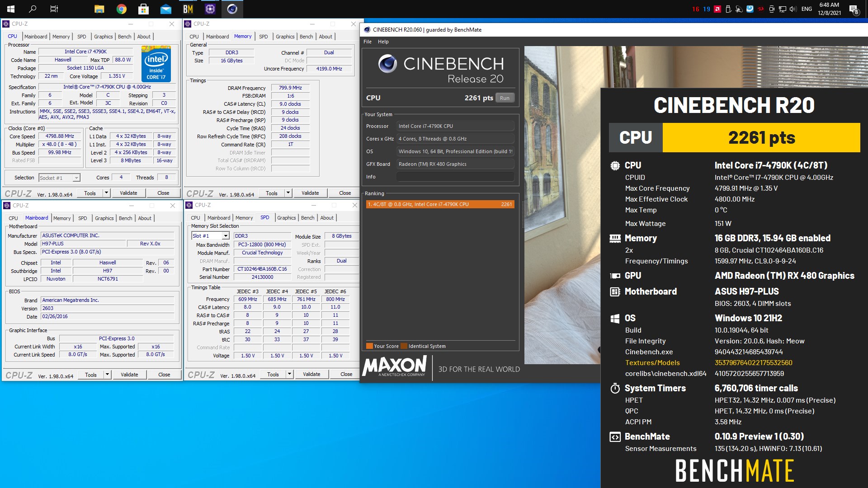Open About tab in CPU-Z SPD window

tap(327, 218)
